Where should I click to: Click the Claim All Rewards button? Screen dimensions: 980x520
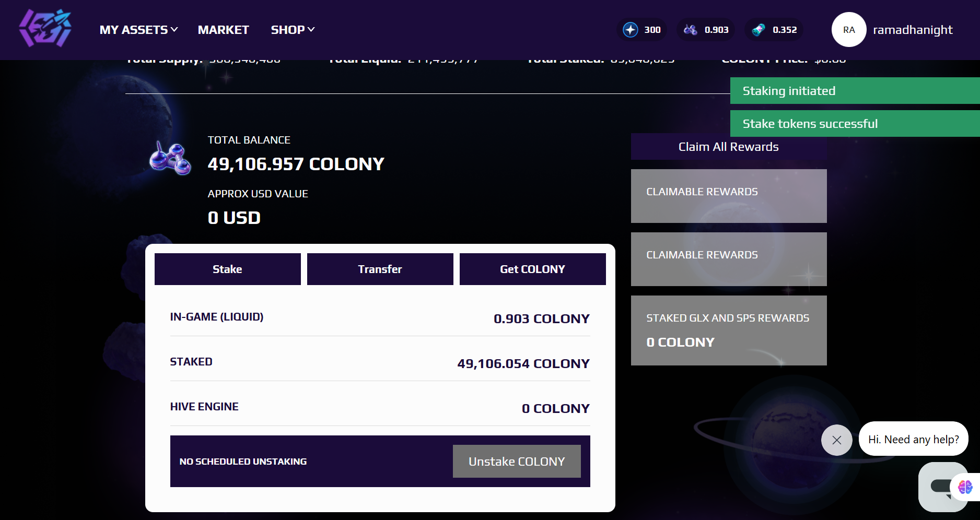[x=729, y=147]
